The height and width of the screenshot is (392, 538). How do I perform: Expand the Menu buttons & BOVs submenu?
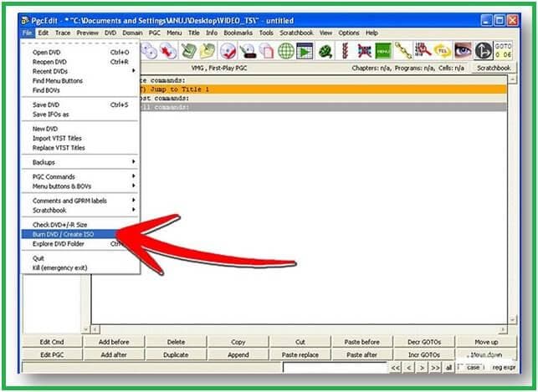tap(79, 186)
